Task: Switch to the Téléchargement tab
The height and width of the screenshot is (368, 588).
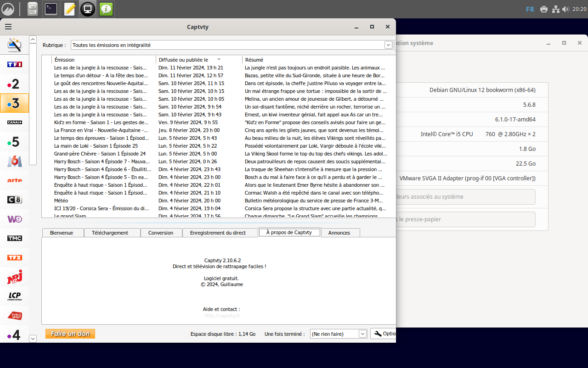Action: click(111, 233)
